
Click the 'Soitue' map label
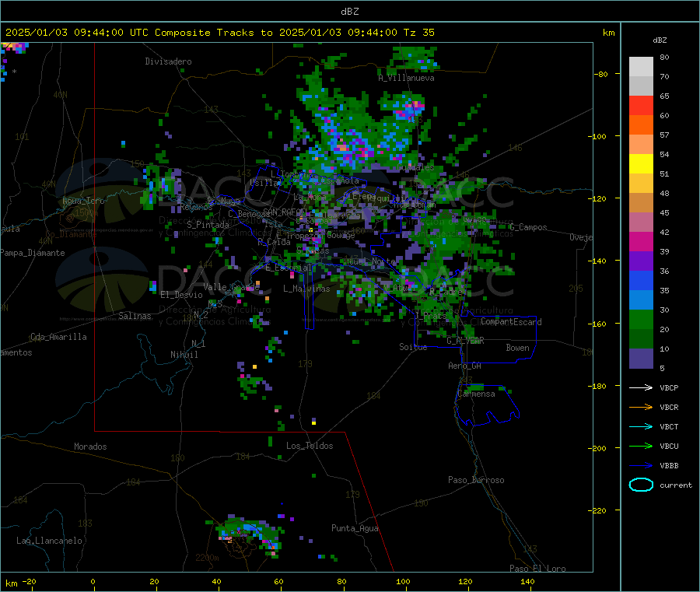(x=413, y=347)
